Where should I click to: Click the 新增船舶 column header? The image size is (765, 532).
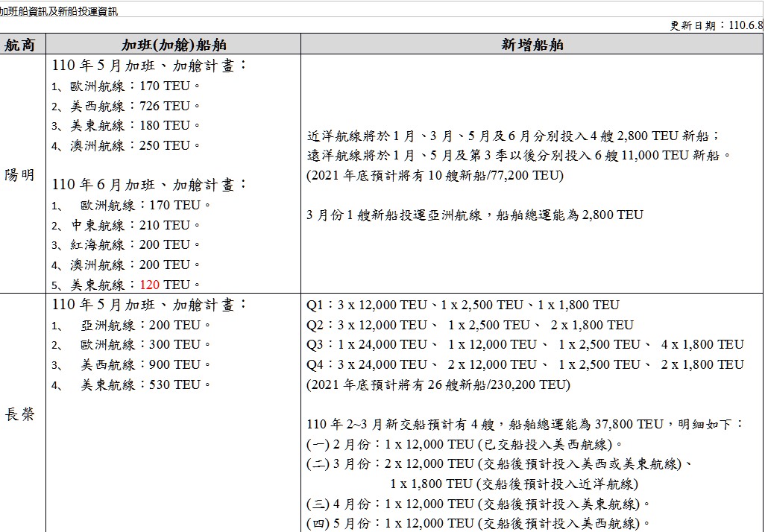(532, 45)
